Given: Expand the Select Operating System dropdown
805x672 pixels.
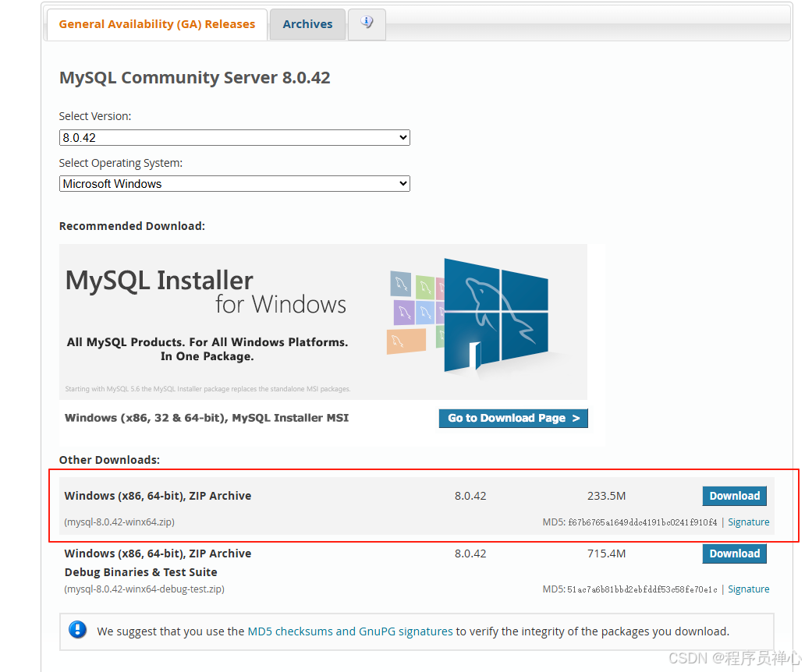Looking at the screenshot, I should [235, 184].
